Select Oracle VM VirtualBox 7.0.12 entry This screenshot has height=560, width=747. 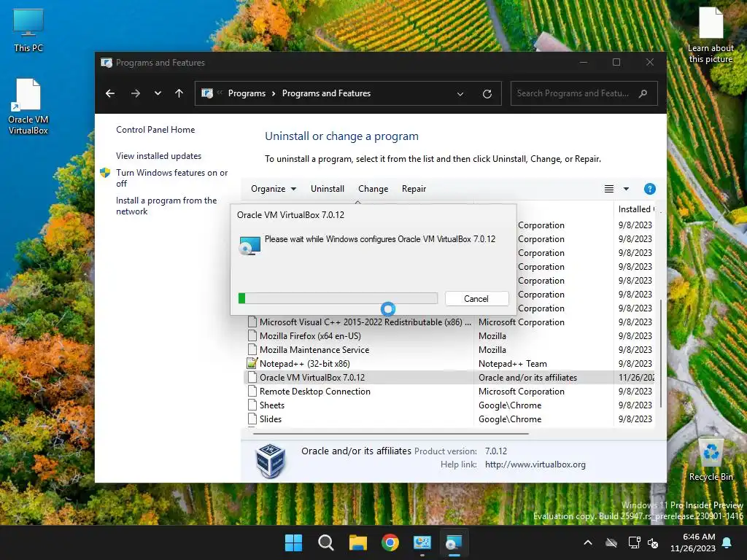coord(451,378)
